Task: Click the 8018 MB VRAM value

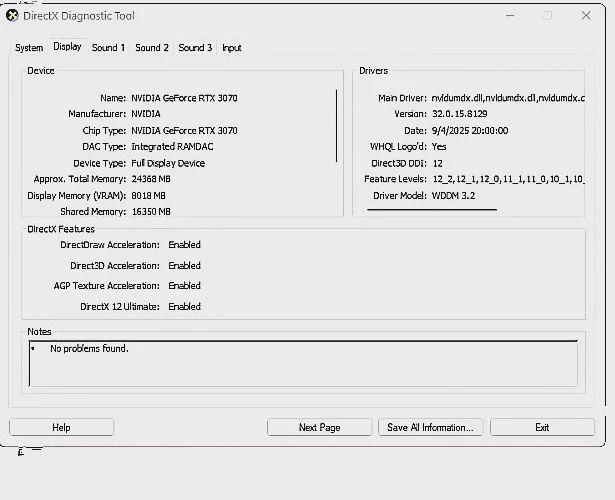Action: [x=148, y=196]
